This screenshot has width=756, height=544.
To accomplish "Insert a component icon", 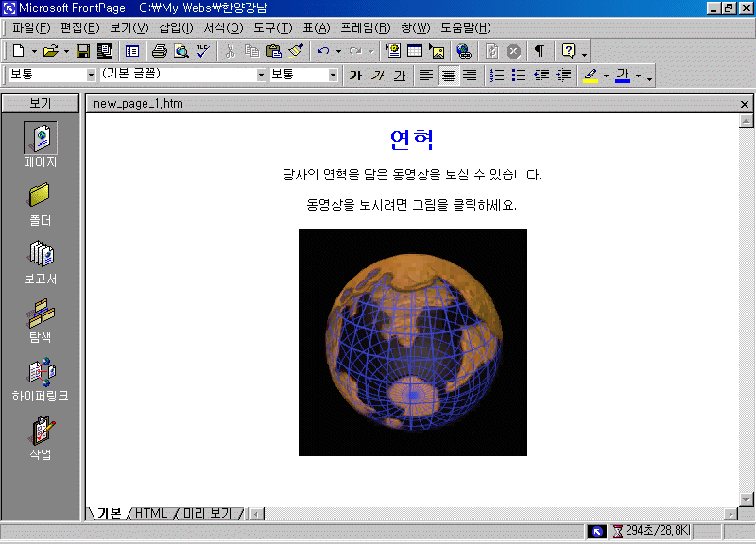I will click(x=393, y=51).
